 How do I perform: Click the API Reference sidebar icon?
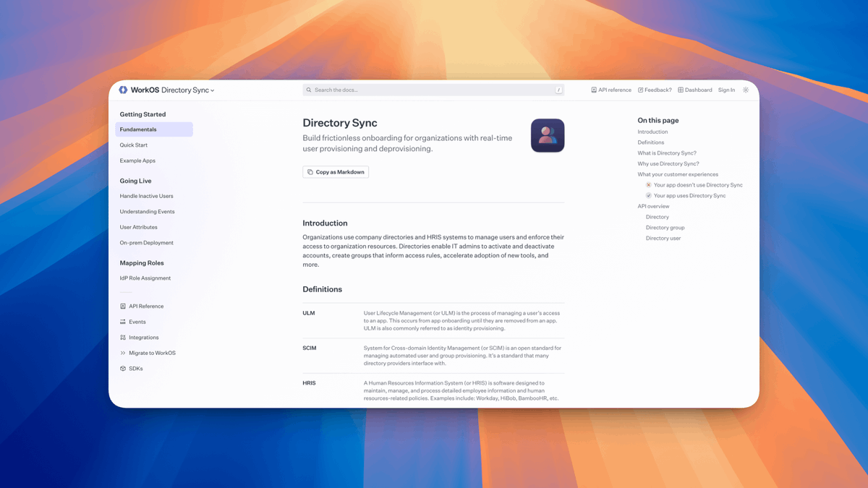point(123,307)
